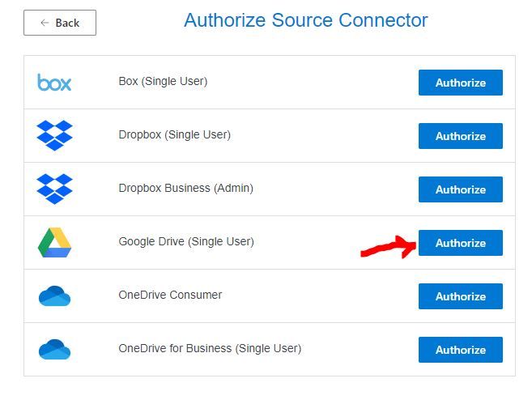Select the Google Drive (Single User) label
The image size is (532, 404).
[186, 241]
